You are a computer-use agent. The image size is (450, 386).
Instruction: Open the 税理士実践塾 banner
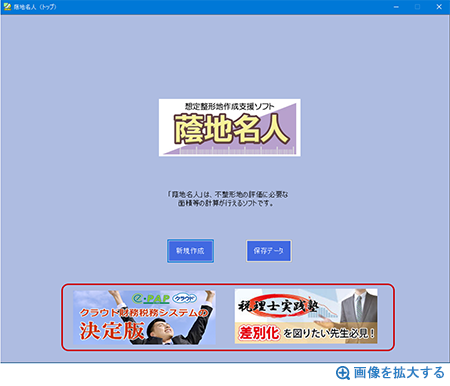tap(306, 316)
